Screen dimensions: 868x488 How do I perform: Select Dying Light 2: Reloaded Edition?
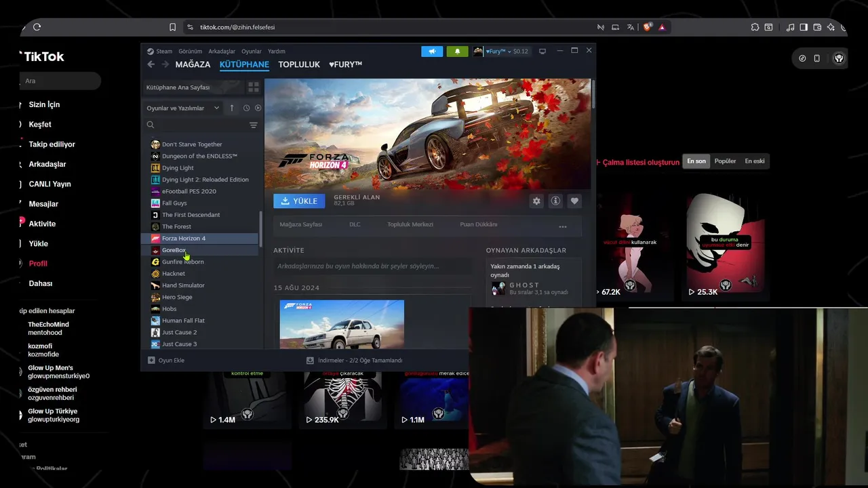[x=200, y=180]
